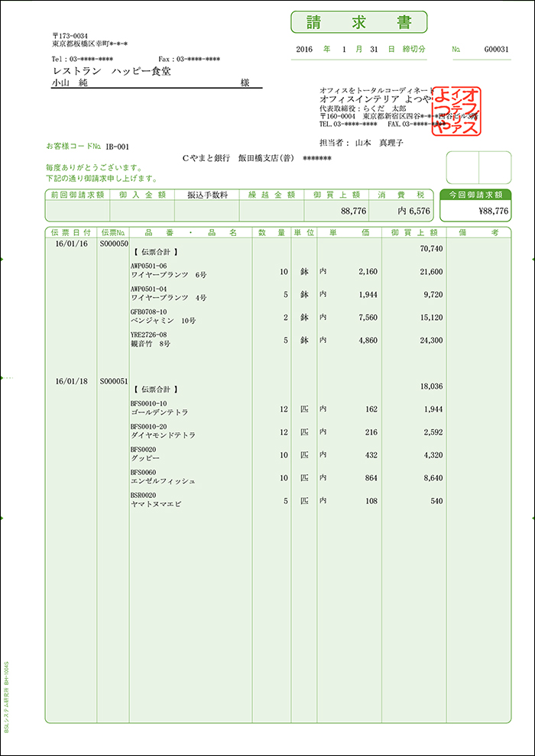Image resolution: width=535 pixels, height=756 pixels.
Task: Click the empty approval stamp box
Action: coord(478,167)
